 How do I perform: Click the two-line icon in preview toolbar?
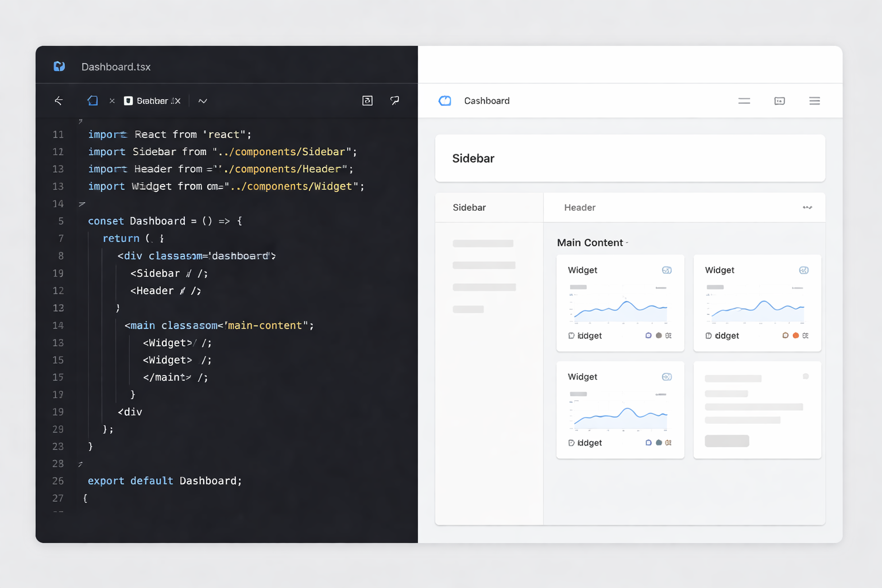[744, 101]
